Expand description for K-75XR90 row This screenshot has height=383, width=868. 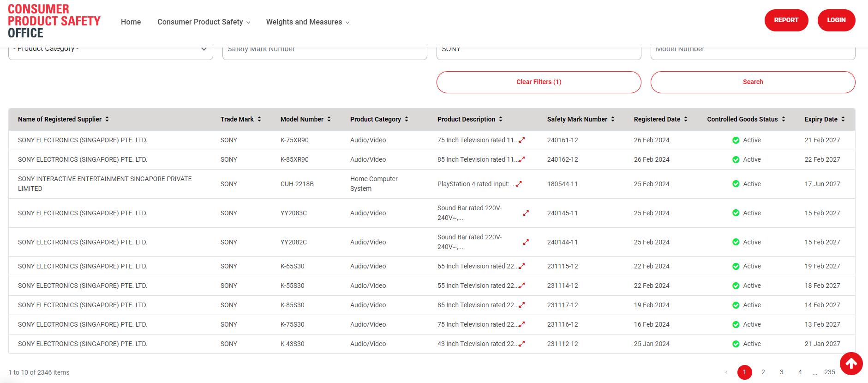pyautogui.click(x=522, y=140)
